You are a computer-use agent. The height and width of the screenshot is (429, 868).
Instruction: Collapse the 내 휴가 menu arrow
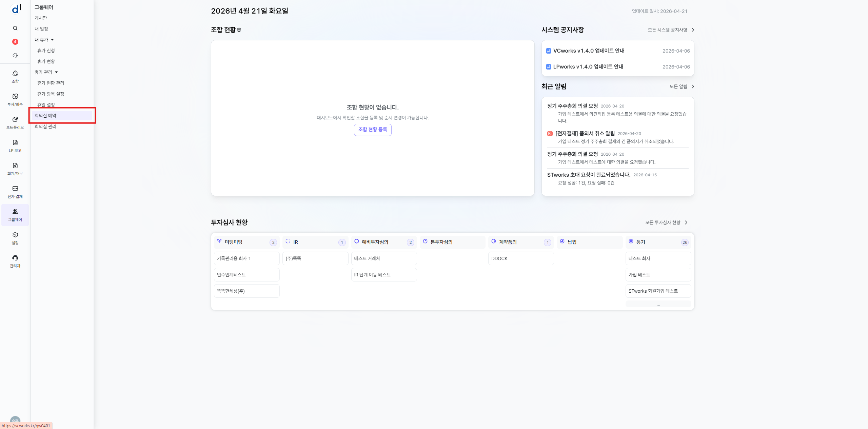(52, 40)
